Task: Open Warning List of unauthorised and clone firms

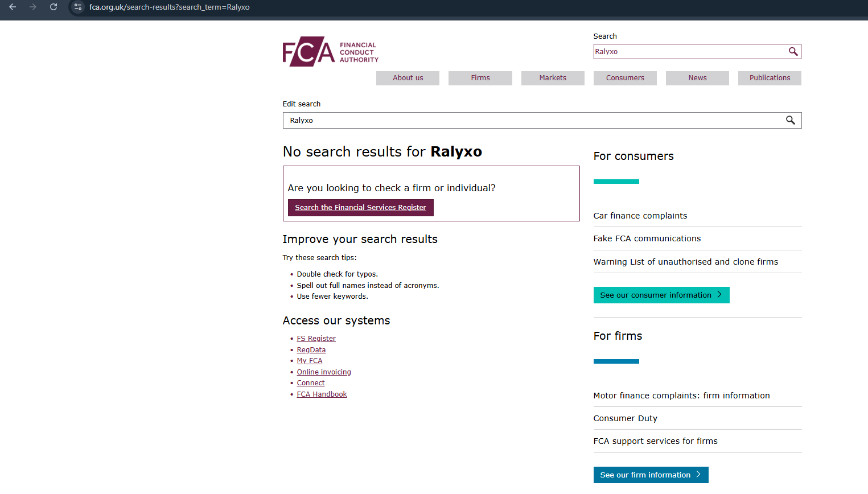Action: coord(685,262)
